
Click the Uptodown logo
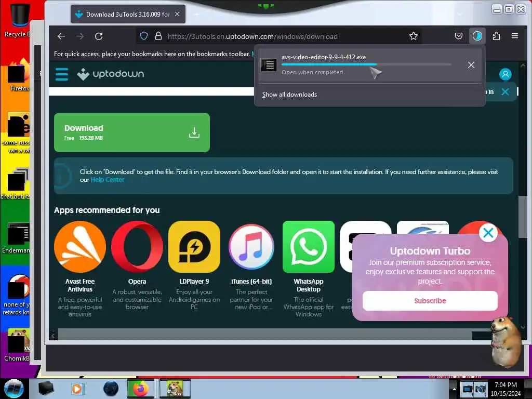point(111,74)
